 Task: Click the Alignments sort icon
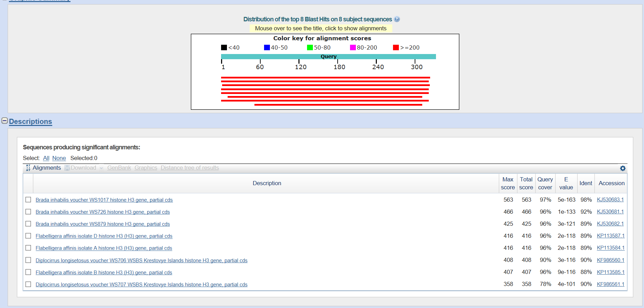28,168
